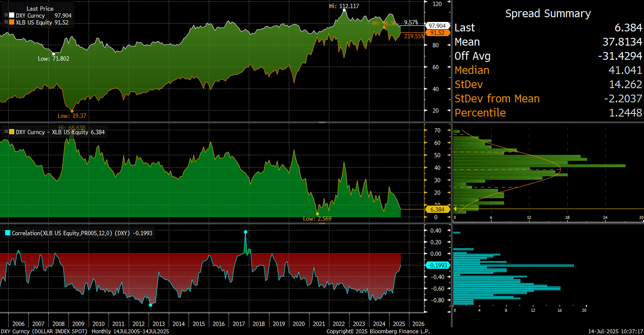Screen dimensions: 644x335
Task: Click the 120 tick on price axis
Action: (x=437, y=4)
